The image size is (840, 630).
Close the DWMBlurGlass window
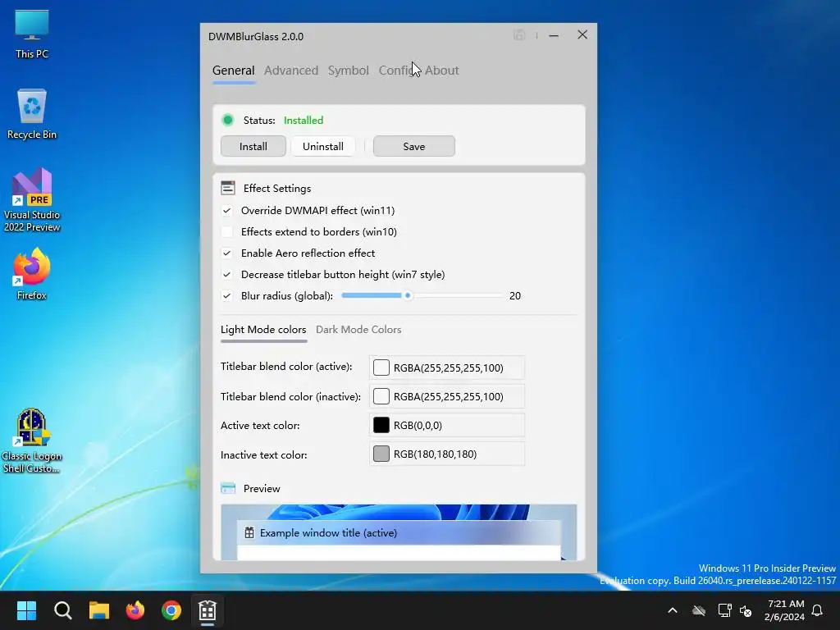pos(582,34)
